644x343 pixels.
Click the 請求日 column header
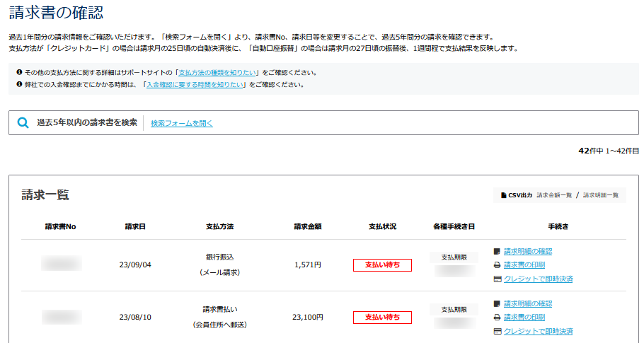(136, 227)
